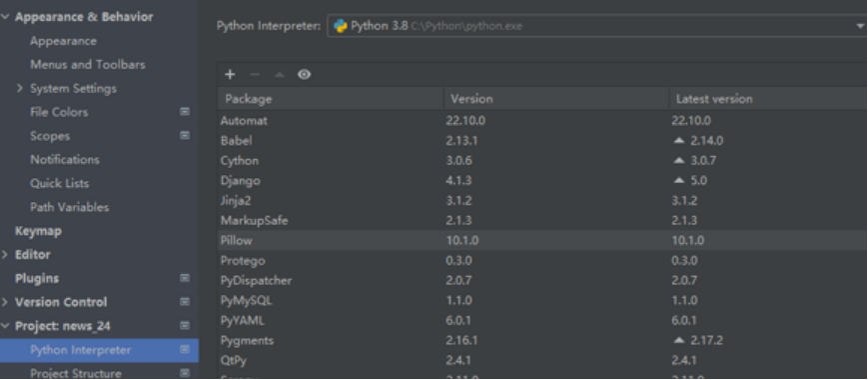Click PyMySQL version 1.1.0 cell

(458, 300)
